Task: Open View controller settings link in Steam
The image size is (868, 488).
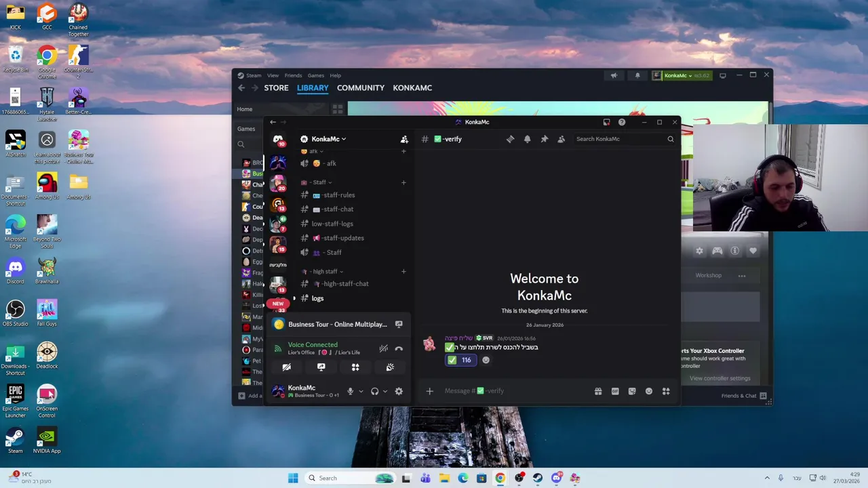Action: tap(719, 378)
